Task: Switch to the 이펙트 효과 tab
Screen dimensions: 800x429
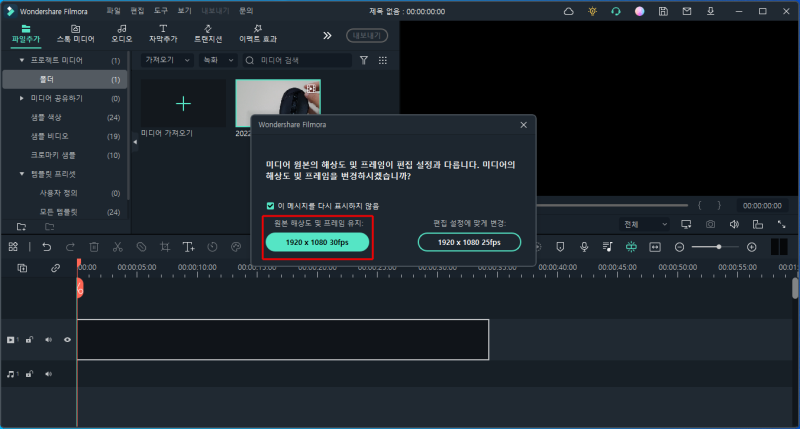Action: coord(258,34)
